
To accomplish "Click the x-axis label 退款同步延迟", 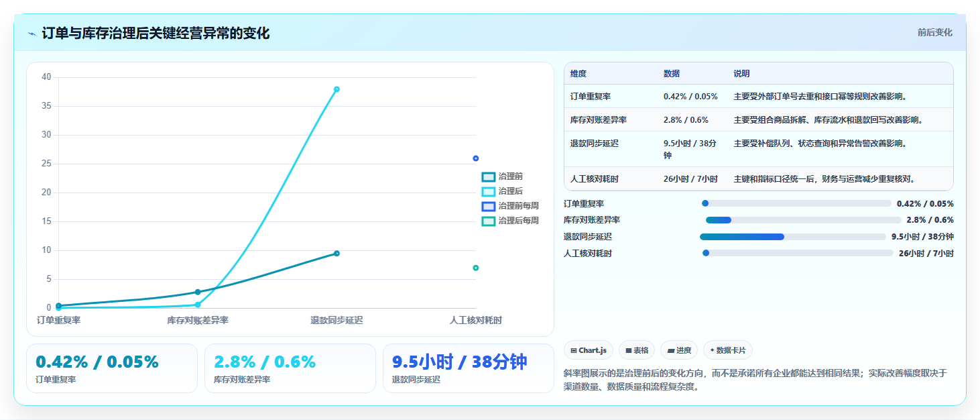I will coord(336,321).
